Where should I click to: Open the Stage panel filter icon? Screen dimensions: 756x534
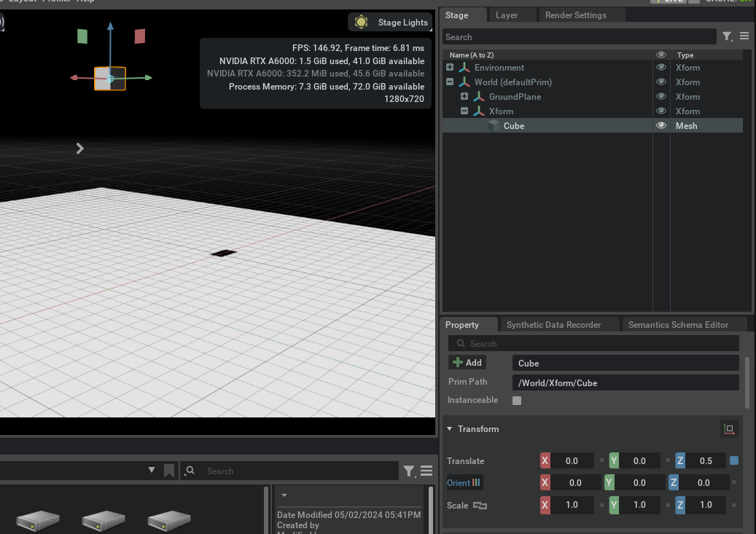pyautogui.click(x=727, y=36)
